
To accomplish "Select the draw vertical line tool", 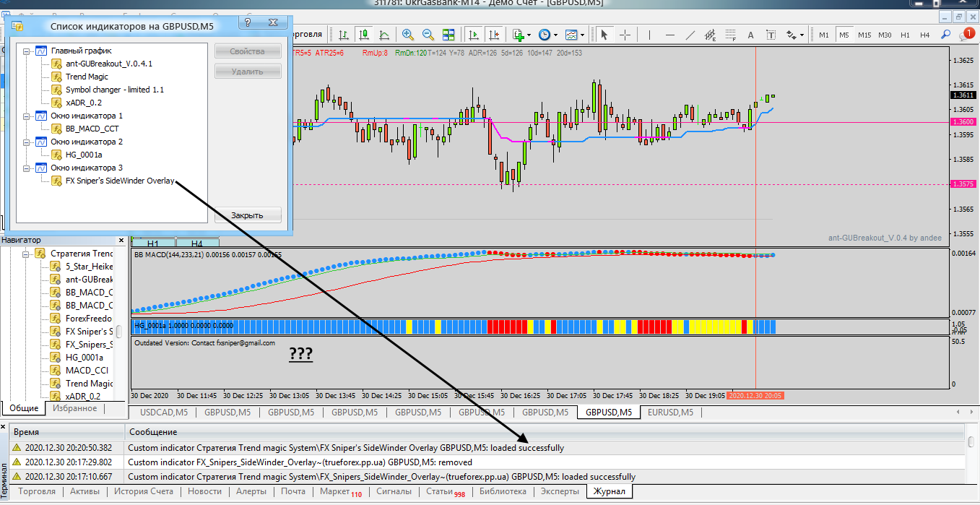I will (x=650, y=35).
